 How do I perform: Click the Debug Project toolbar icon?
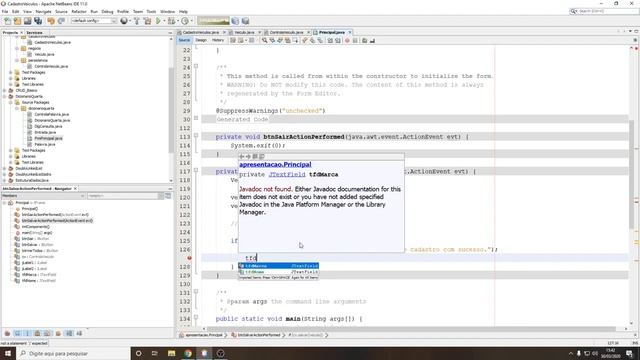coord(172,21)
